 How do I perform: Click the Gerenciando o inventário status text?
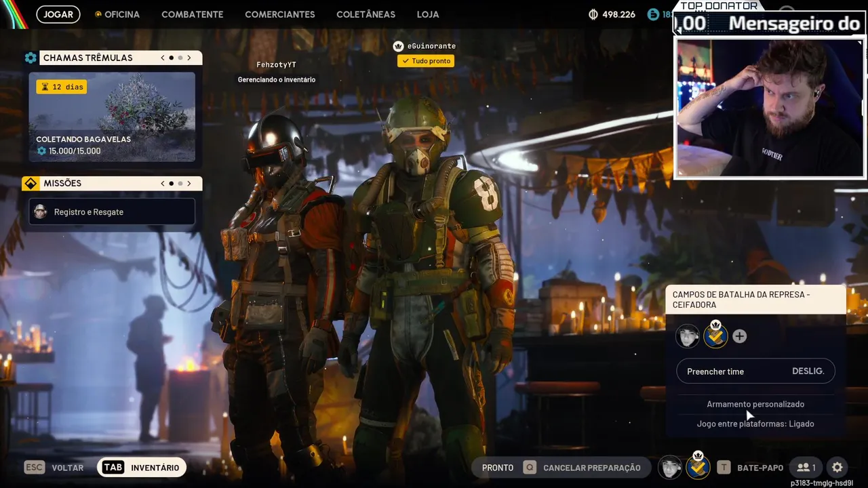277,80
